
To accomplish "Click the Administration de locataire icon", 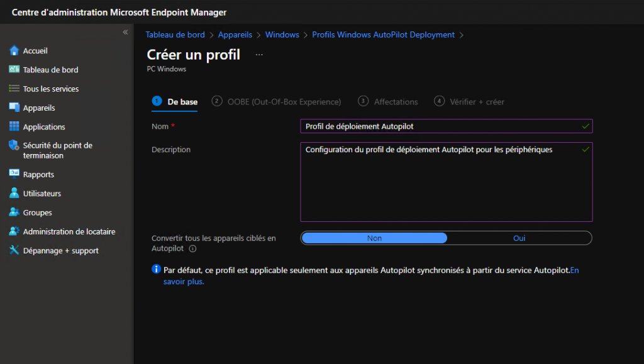I will pyautogui.click(x=14, y=231).
